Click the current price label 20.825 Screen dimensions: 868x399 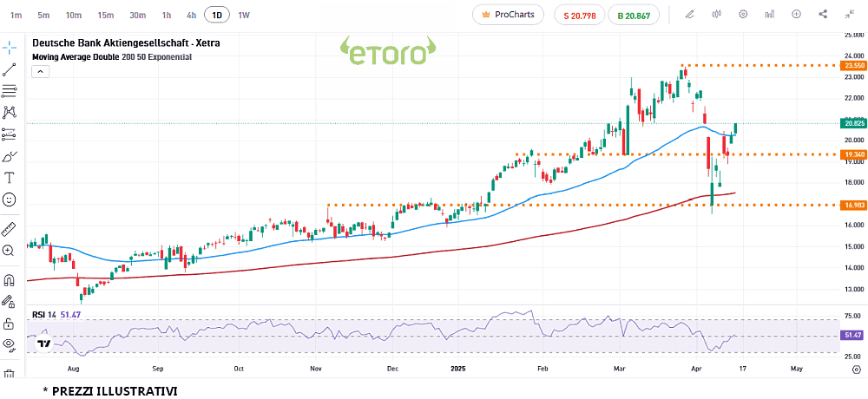(852, 122)
